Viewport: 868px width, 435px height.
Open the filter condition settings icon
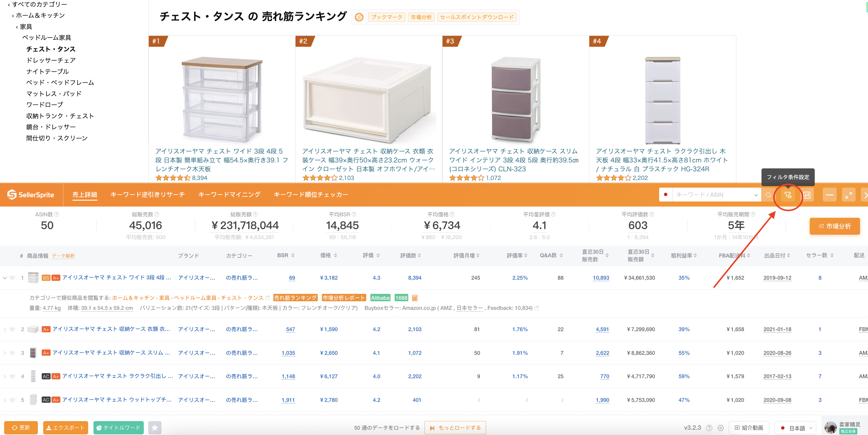[x=788, y=195]
